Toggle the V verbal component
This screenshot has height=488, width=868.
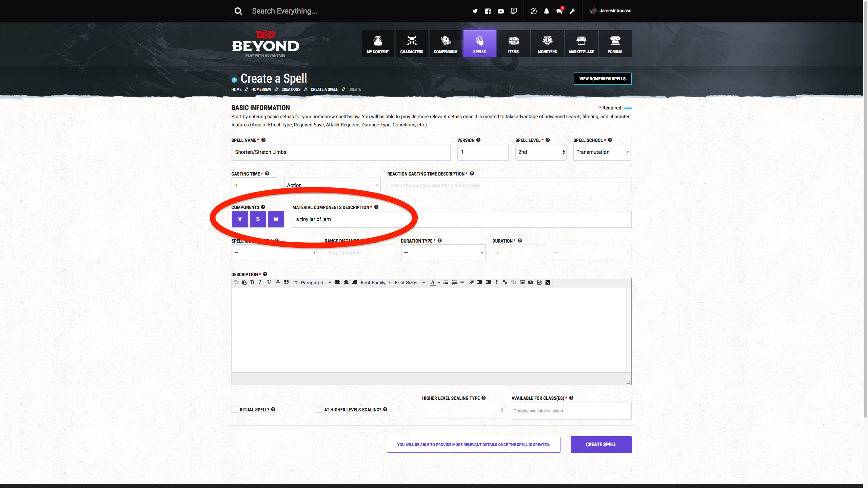(240, 219)
